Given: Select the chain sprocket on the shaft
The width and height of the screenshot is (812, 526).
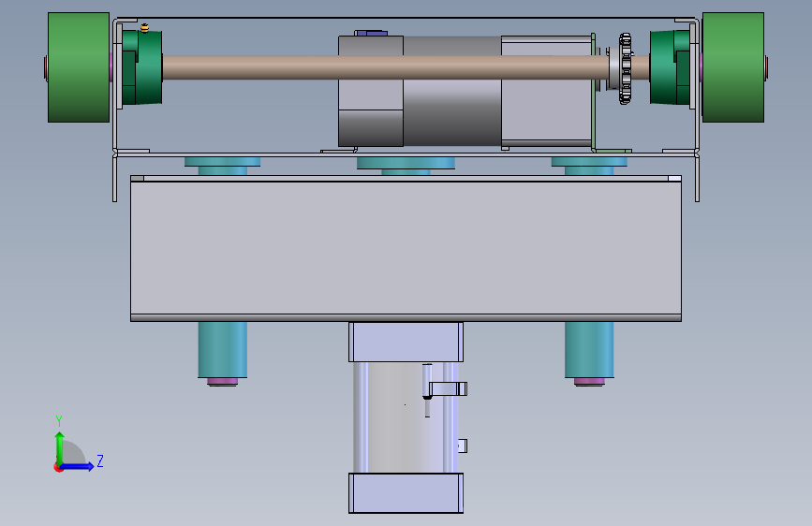Looking at the screenshot, I should [625, 69].
